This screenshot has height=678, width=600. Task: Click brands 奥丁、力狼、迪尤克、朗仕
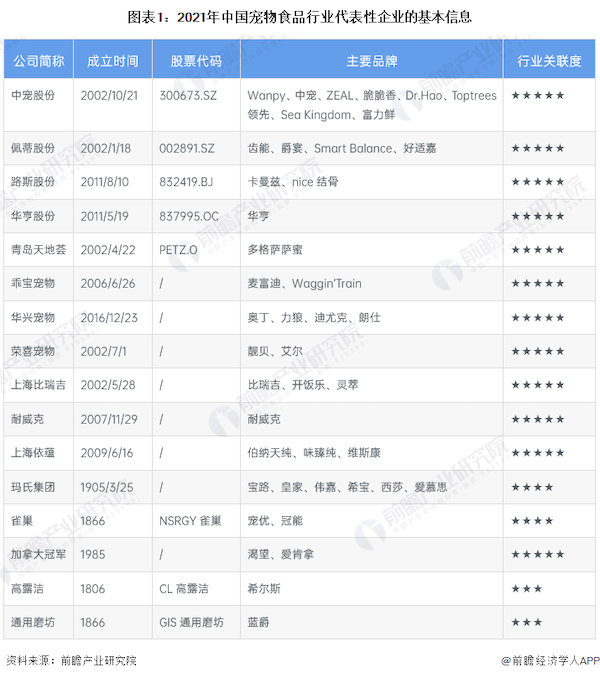314,317
